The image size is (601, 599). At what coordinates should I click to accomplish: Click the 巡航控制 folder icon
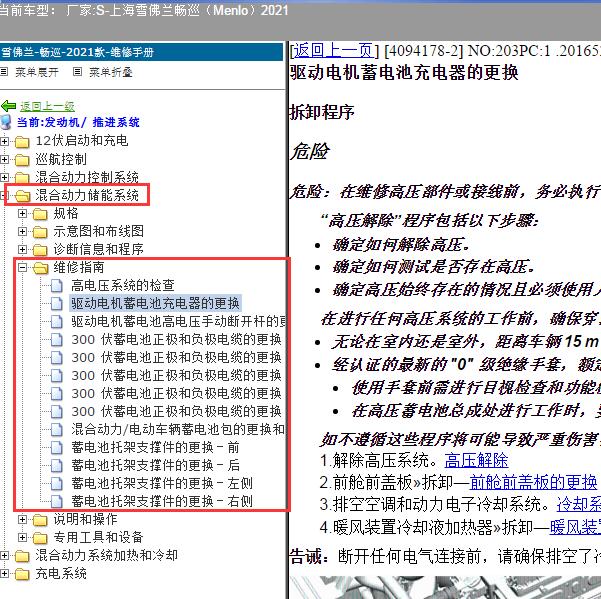22,160
